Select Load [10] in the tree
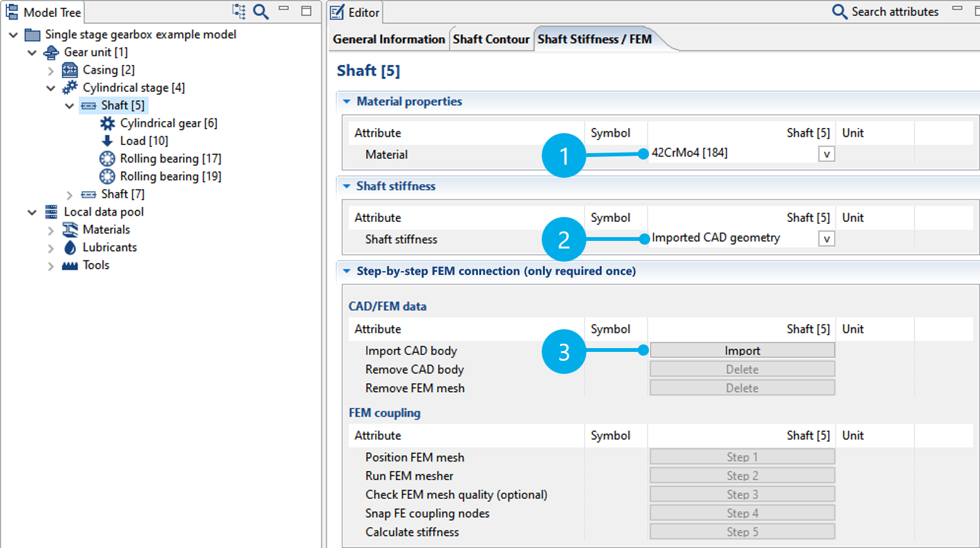The width and height of the screenshot is (980, 548). click(144, 141)
